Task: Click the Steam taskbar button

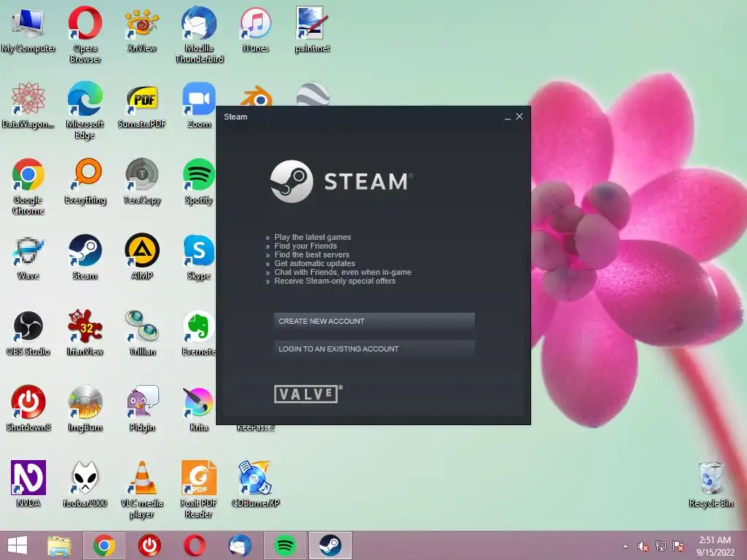Action: [330, 545]
